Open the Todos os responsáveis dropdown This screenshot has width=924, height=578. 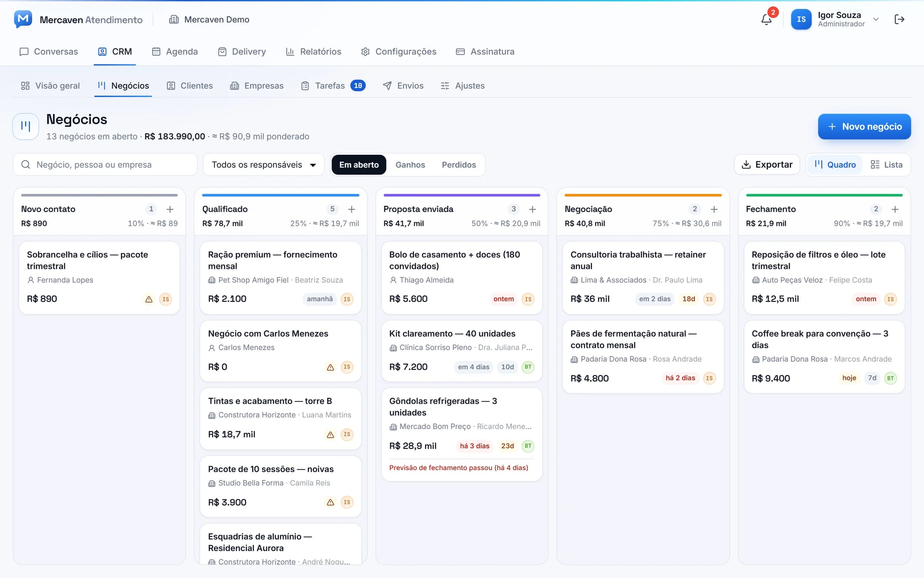pyautogui.click(x=264, y=165)
